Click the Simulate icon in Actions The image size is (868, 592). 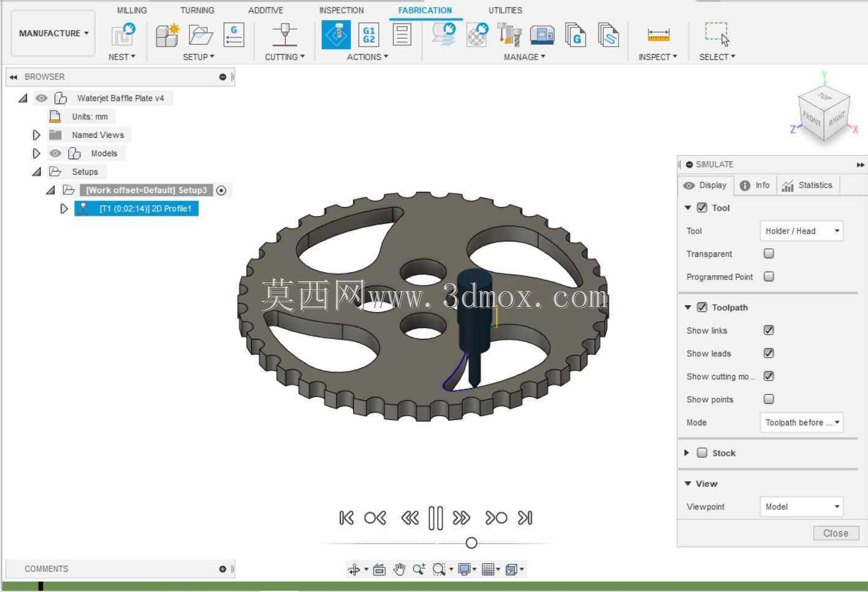336,35
